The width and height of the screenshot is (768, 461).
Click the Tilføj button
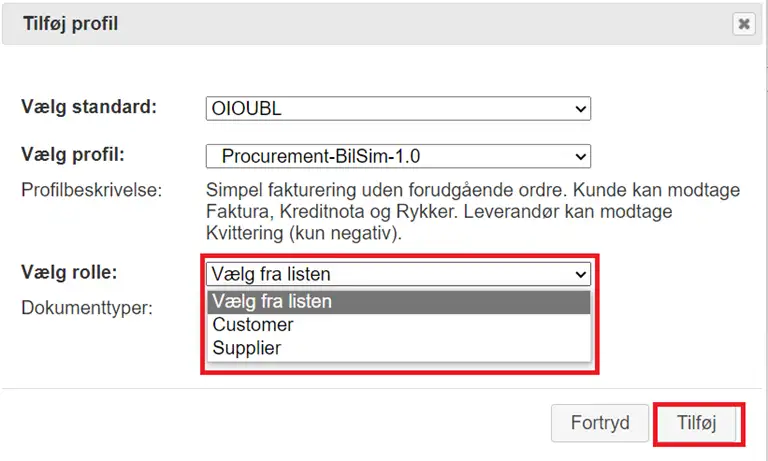pos(697,423)
